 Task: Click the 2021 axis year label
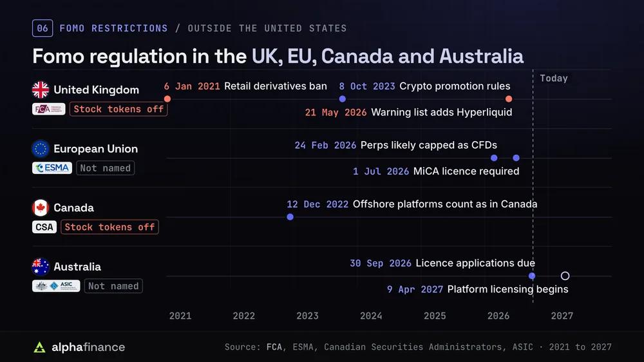coord(180,316)
